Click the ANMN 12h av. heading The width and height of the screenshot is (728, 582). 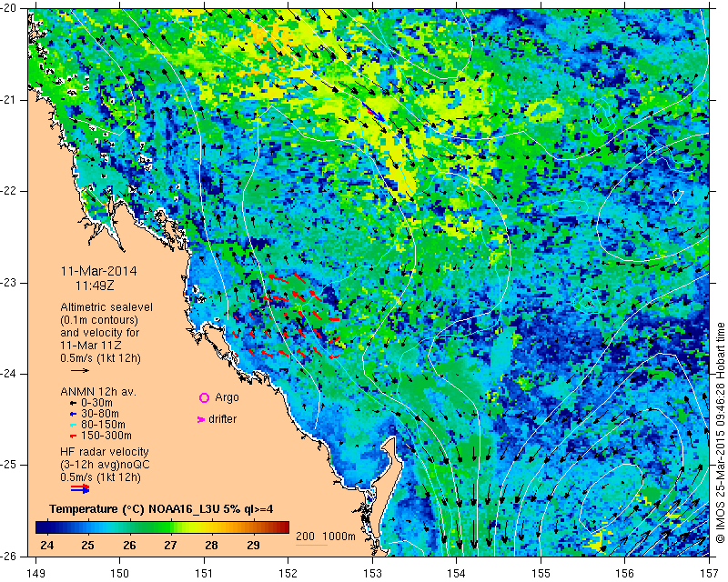[98, 392]
